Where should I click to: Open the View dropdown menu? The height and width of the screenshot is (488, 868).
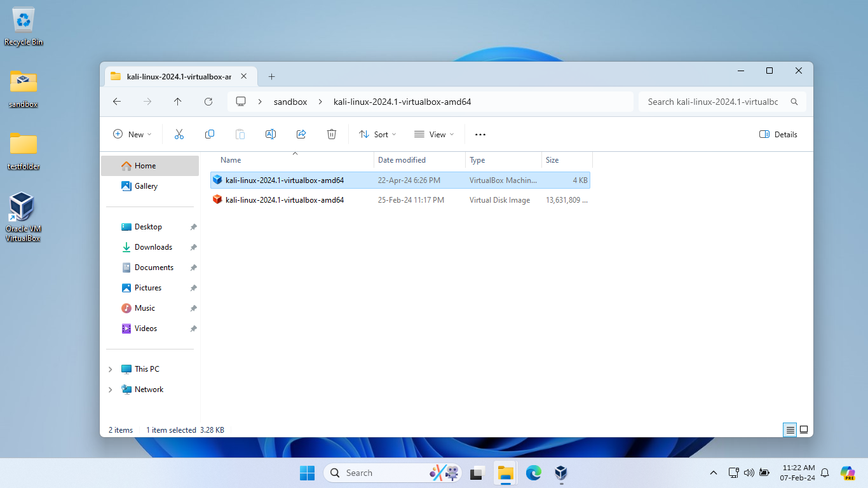coord(434,134)
